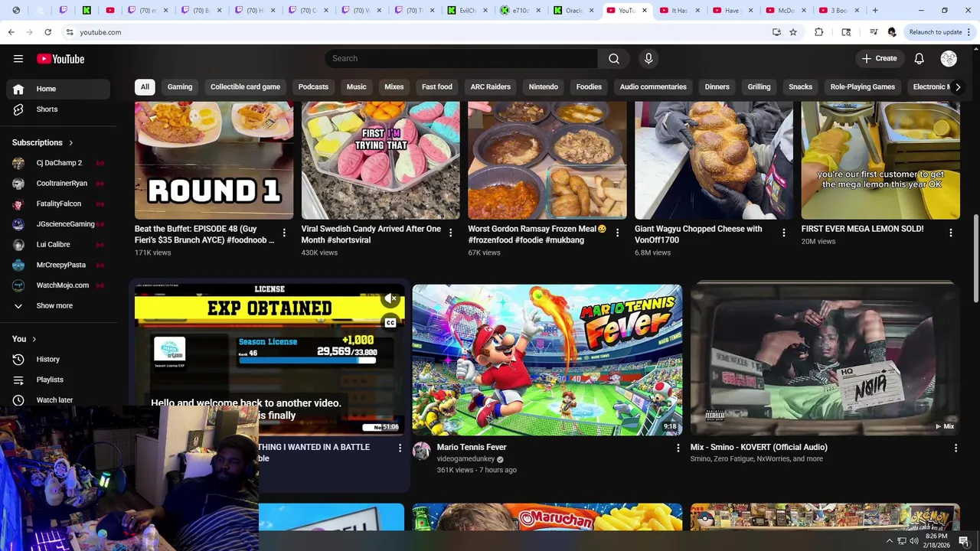Start voice search with microphone icon

click(648, 59)
